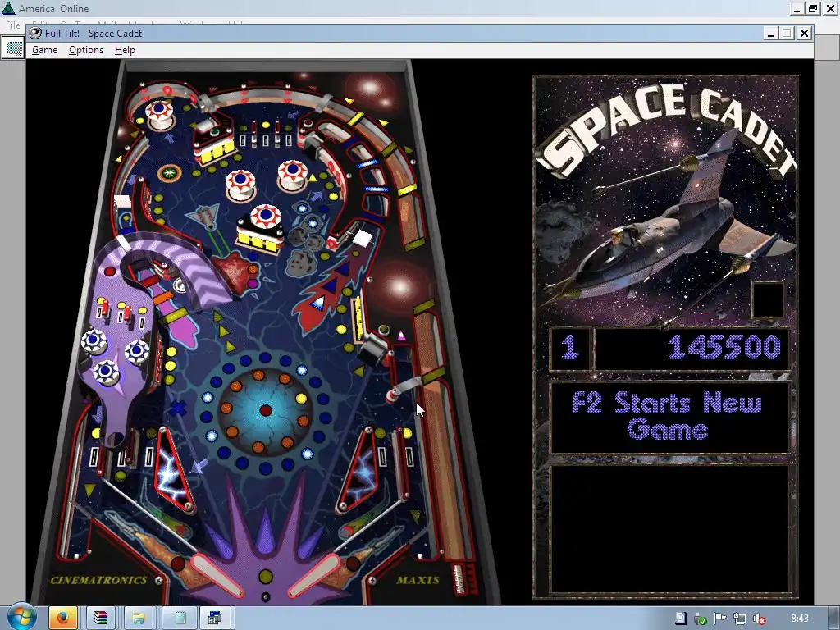Screen dimensions: 840x630
Task: Minimize the America Online window
Action: click(797, 8)
